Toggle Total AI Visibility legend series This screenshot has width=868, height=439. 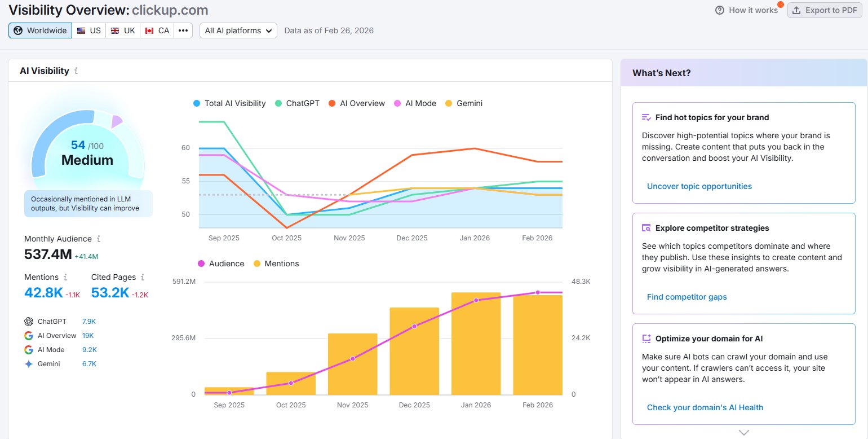pos(229,103)
